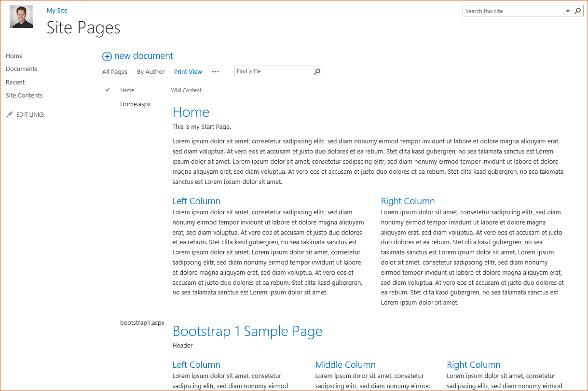Open the Wiki Content column menu
This screenshot has height=391, width=588.
click(x=186, y=90)
